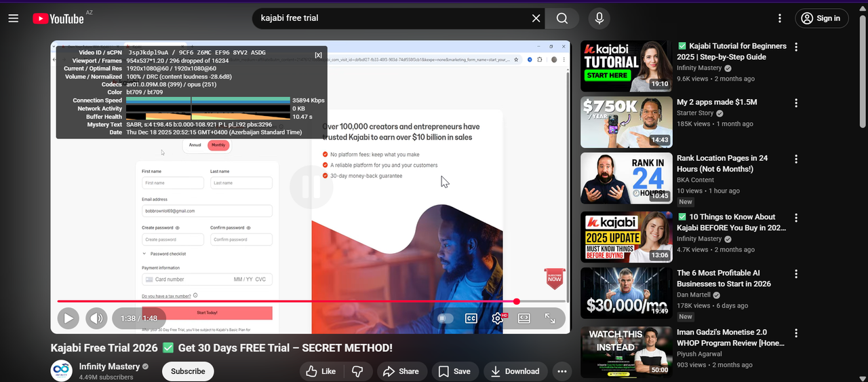Open the YouTube hamburger guide menu
This screenshot has width=868, height=382.
14,18
